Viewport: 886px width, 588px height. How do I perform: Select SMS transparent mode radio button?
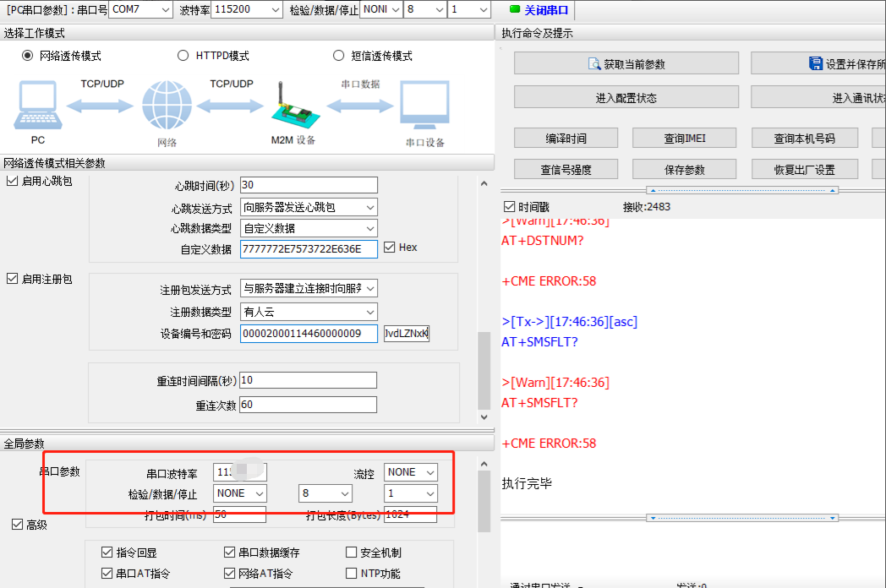point(338,56)
